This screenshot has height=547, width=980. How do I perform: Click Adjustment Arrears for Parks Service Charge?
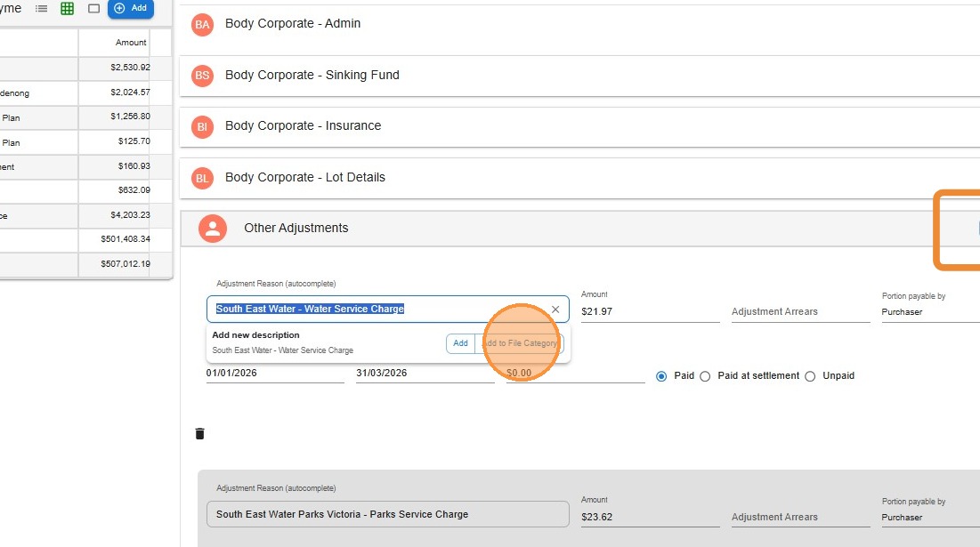coord(800,517)
